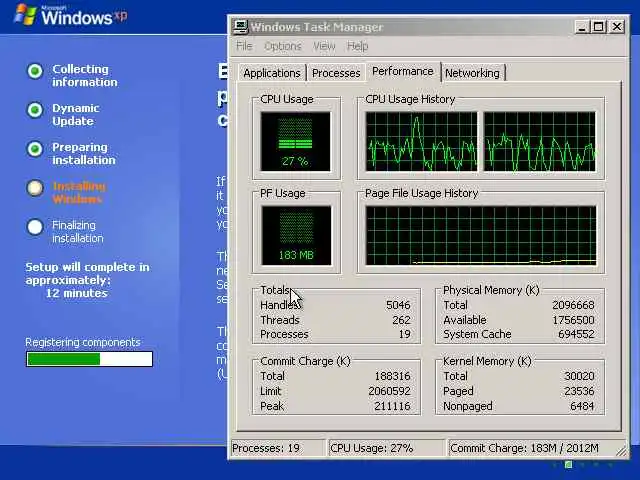Click Physical Memory Available 1756500
The image size is (640, 480).
pyautogui.click(x=573, y=320)
